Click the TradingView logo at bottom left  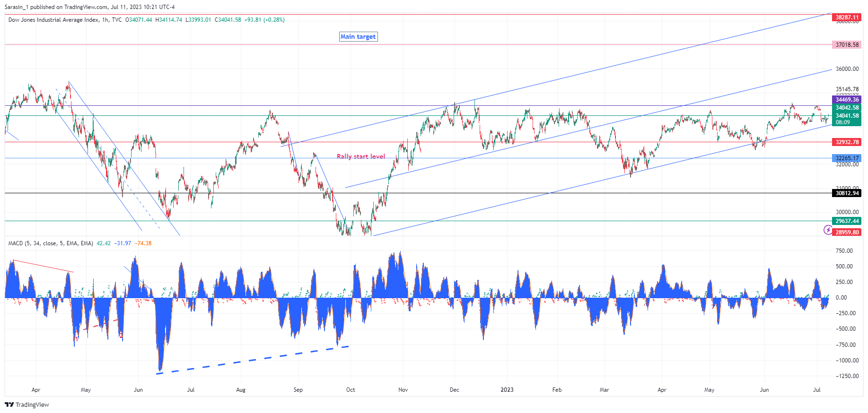(27, 404)
